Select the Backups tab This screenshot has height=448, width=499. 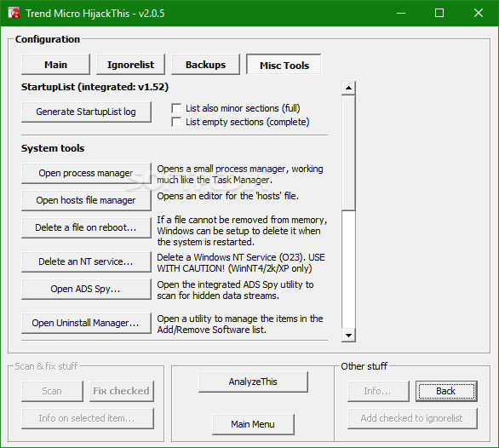click(205, 65)
